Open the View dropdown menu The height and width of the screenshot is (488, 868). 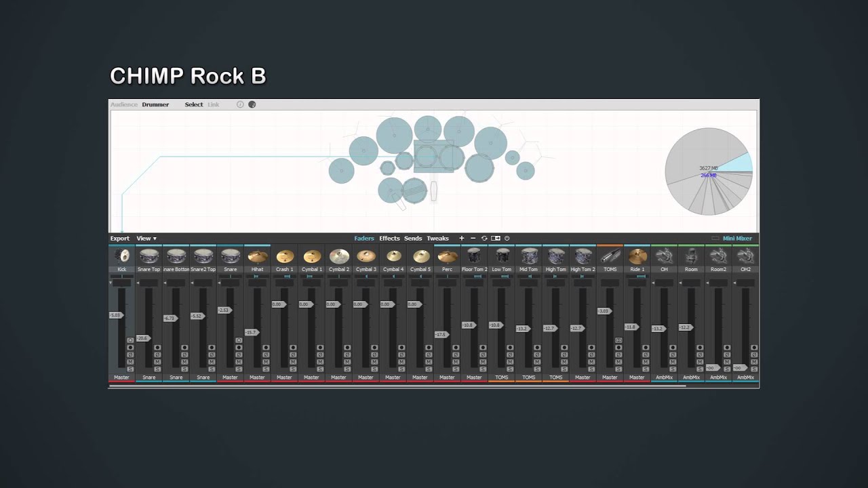[x=146, y=239]
